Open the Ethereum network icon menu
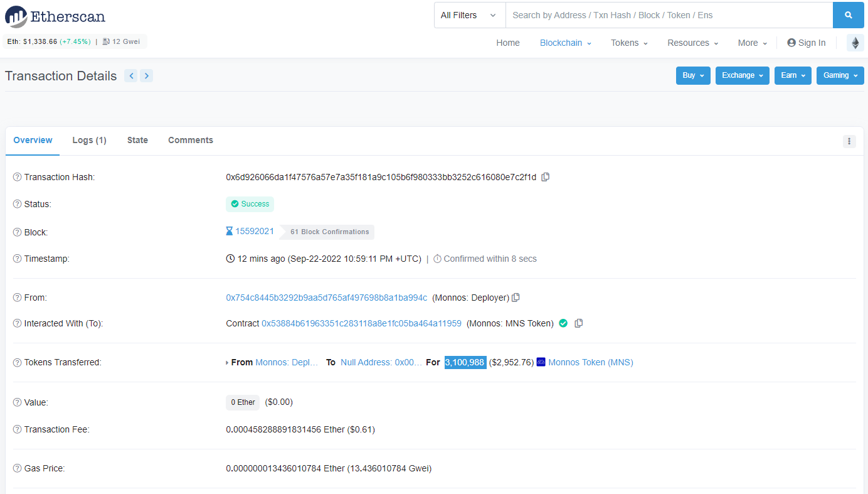The image size is (868, 494). click(x=855, y=43)
